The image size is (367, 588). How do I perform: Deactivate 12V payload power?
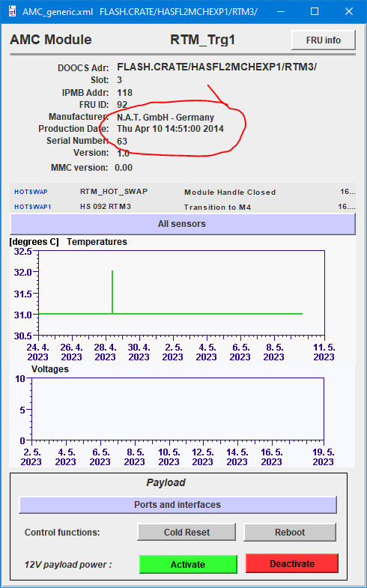coord(292,563)
